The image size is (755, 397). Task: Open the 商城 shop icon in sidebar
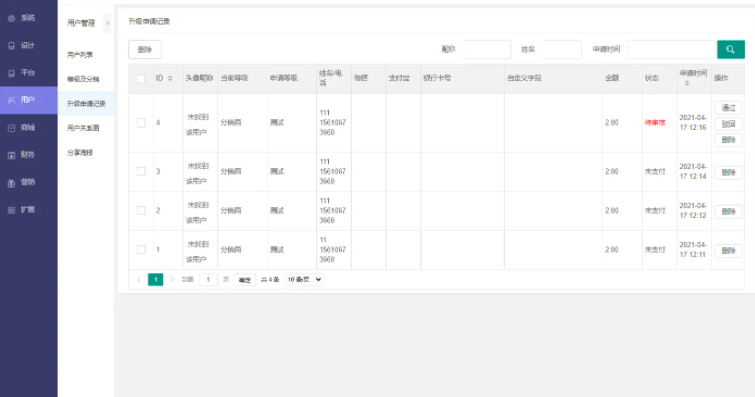(12, 128)
